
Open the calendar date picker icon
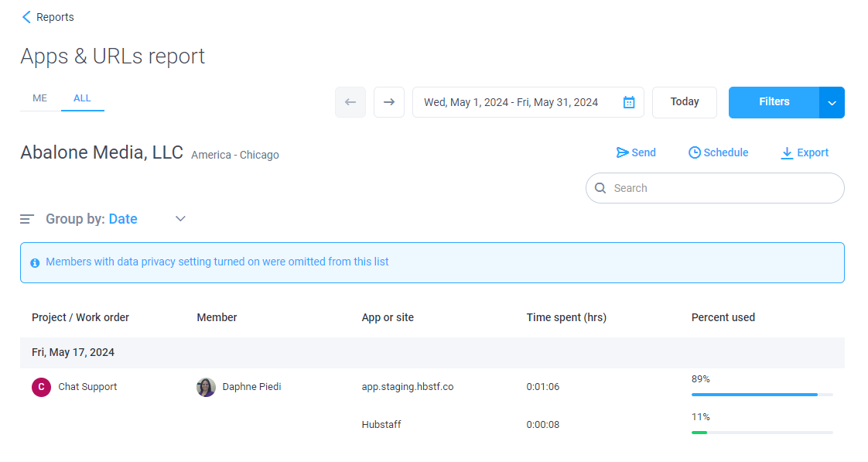(x=629, y=102)
